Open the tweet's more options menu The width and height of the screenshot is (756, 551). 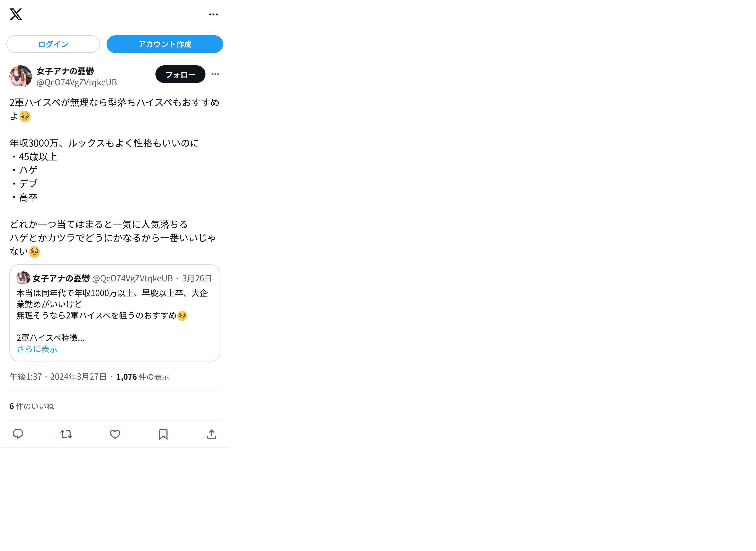coord(215,74)
